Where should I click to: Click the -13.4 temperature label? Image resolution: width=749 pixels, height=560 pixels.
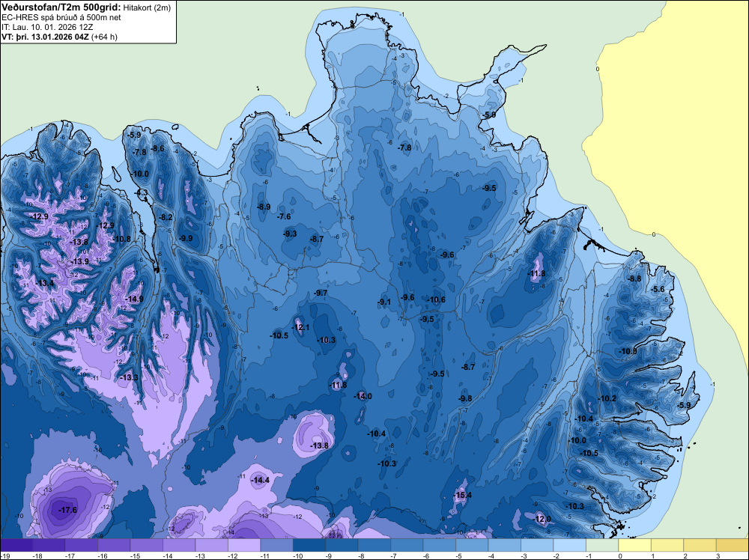click(44, 283)
